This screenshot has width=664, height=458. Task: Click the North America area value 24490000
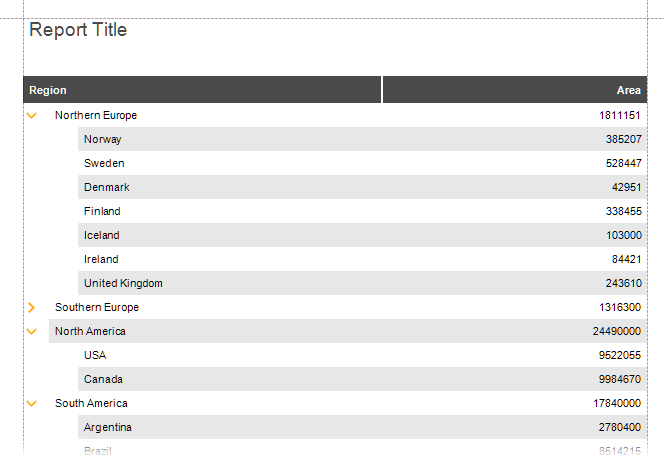[617, 331]
